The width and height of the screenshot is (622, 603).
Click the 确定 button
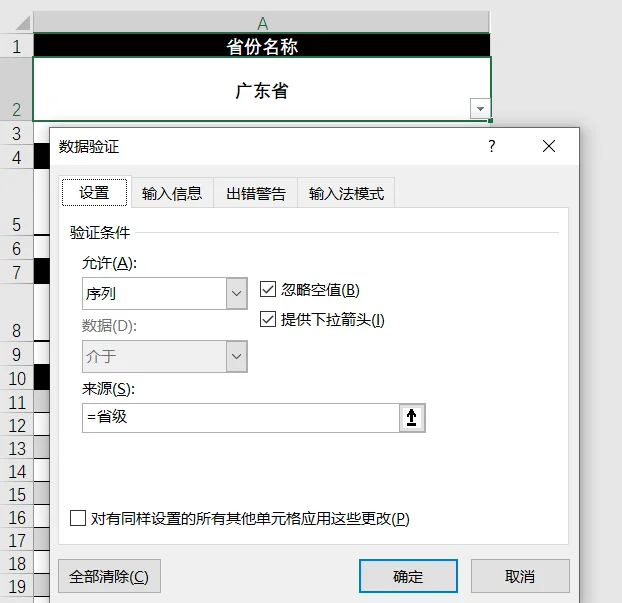(408, 576)
